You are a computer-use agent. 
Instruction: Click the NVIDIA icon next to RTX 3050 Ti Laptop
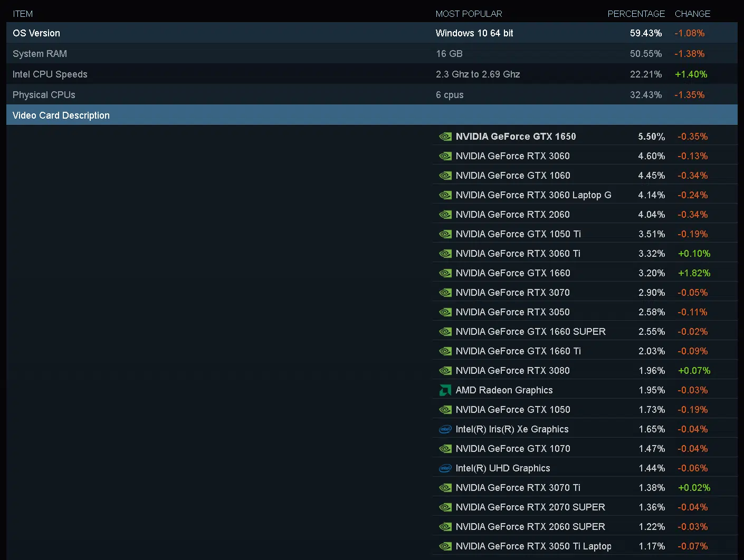point(445,546)
